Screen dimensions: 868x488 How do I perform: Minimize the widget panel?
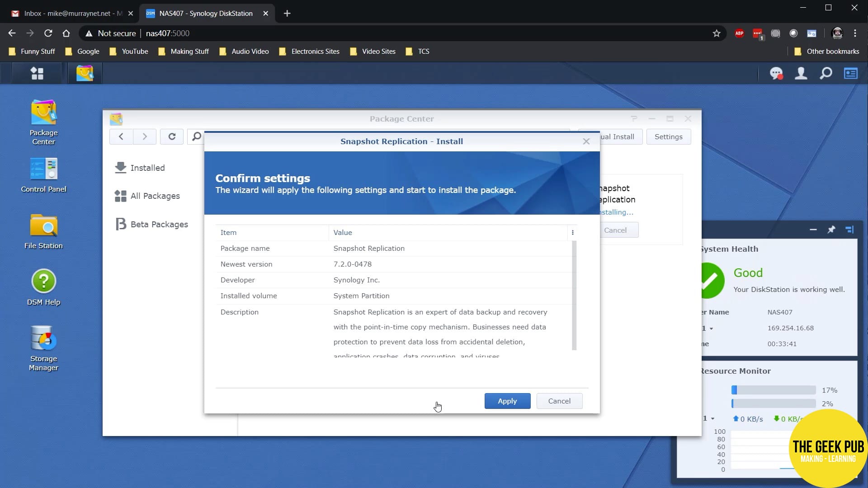click(x=813, y=230)
